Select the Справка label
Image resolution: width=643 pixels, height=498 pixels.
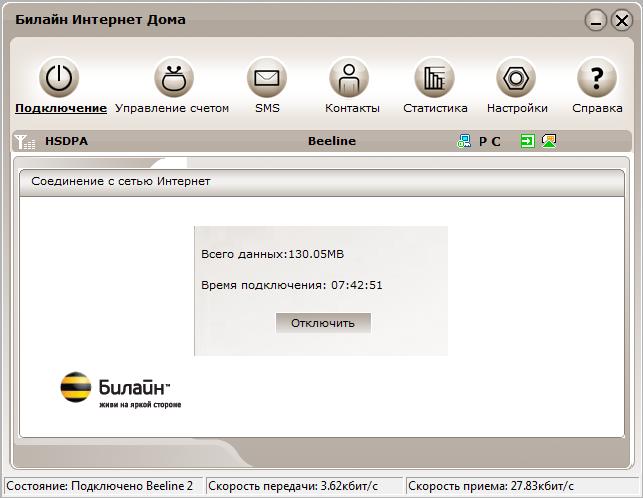[597, 108]
